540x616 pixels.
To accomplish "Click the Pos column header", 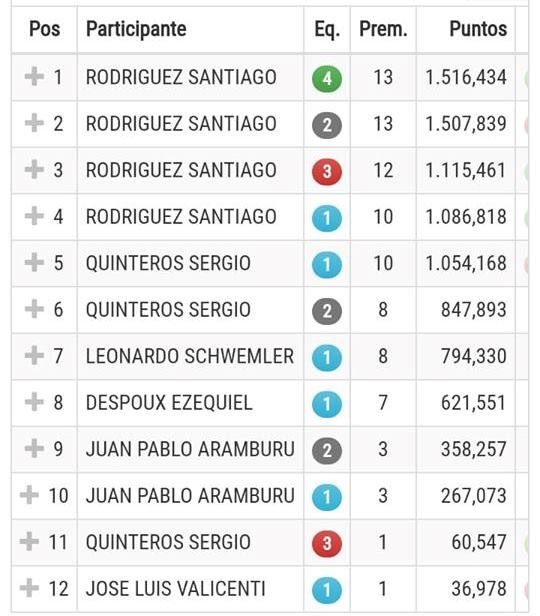I will (44, 29).
